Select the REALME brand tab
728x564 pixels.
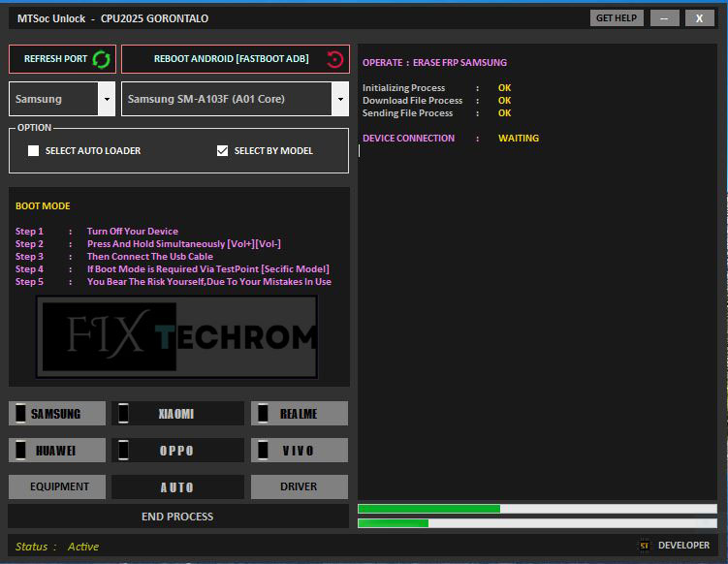(x=300, y=413)
